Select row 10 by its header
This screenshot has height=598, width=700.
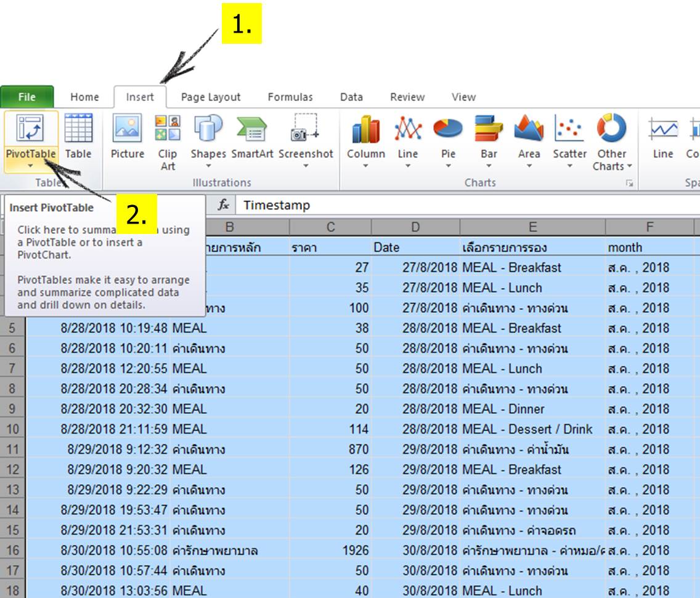pos(11,429)
